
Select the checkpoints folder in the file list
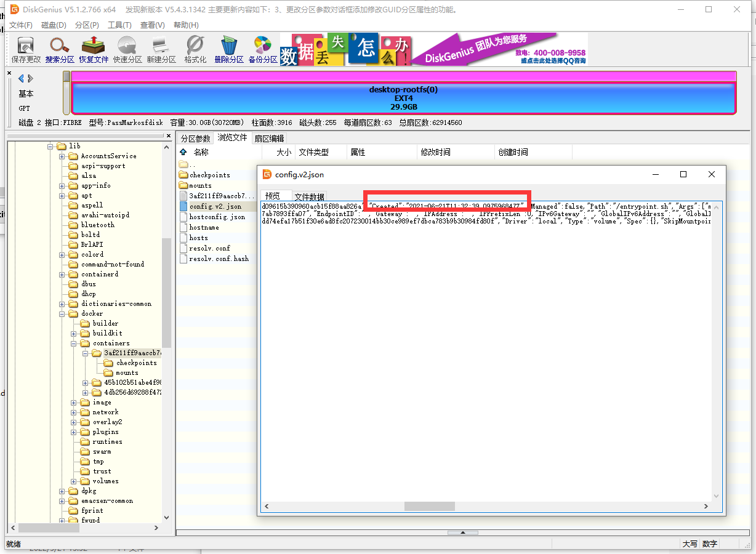tap(209, 175)
